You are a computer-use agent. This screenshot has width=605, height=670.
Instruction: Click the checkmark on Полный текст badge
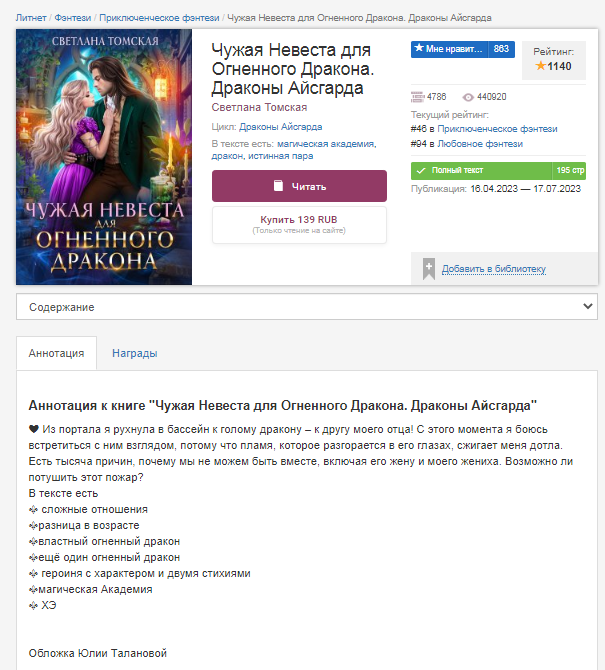coord(421,170)
